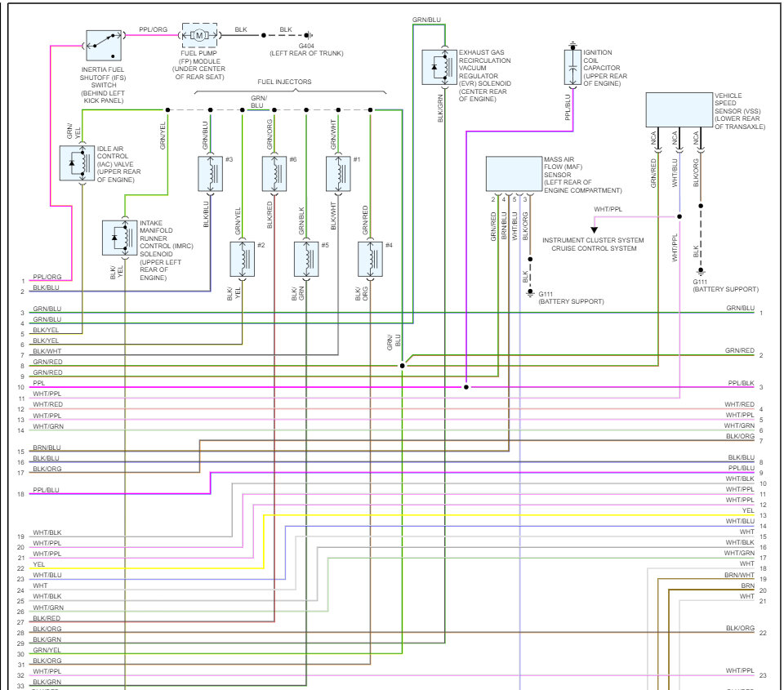Click the ignition coil capacitor symbol
The height and width of the screenshot is (690, 784).
click(x=573, y=67)
